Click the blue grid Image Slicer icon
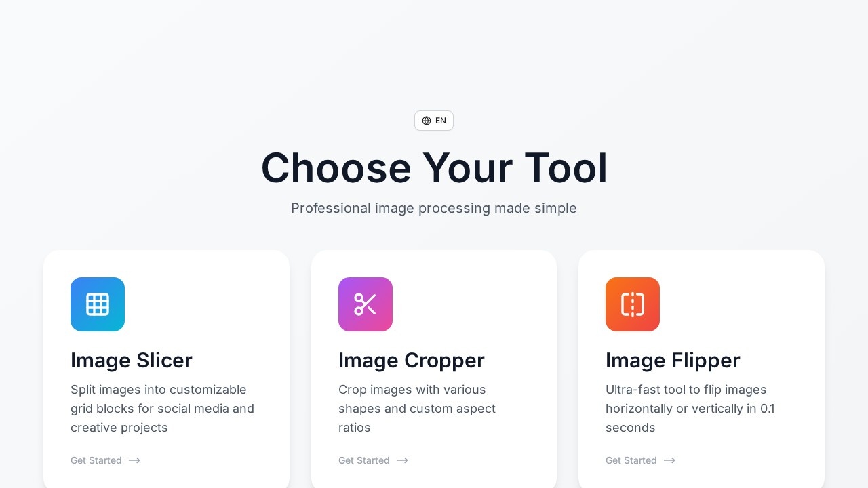The height and width of the screenshot is (488, 868). 98,304
